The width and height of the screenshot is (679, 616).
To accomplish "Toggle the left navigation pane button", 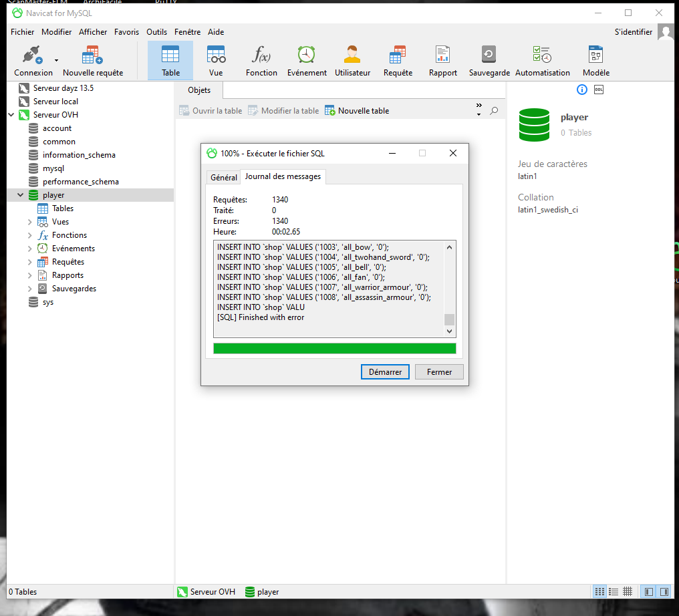I will point(649,591).
